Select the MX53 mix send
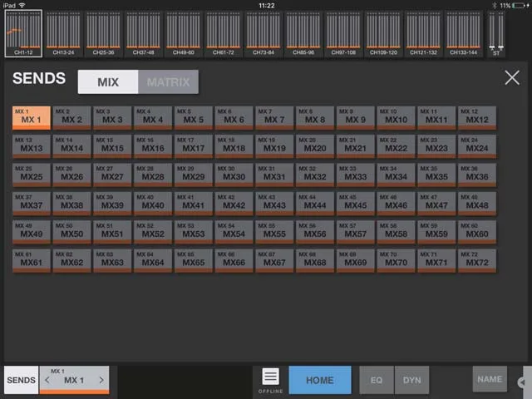 click(194, 232)
